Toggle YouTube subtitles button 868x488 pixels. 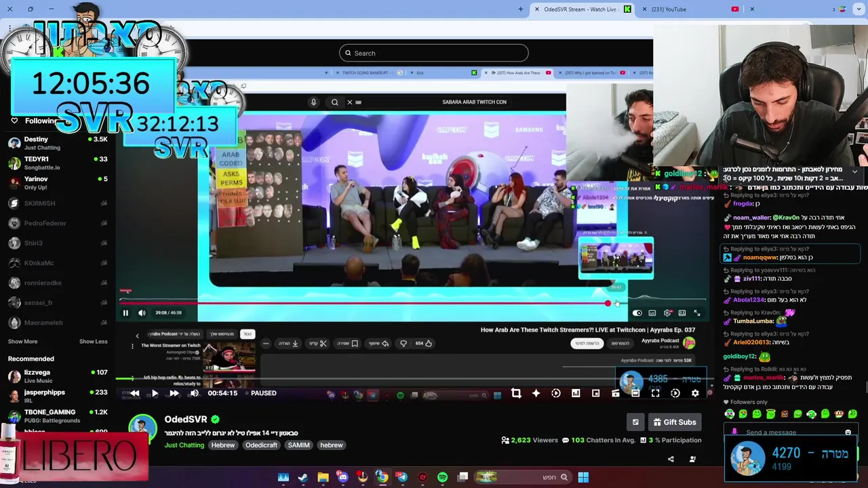tap(652, 313)
